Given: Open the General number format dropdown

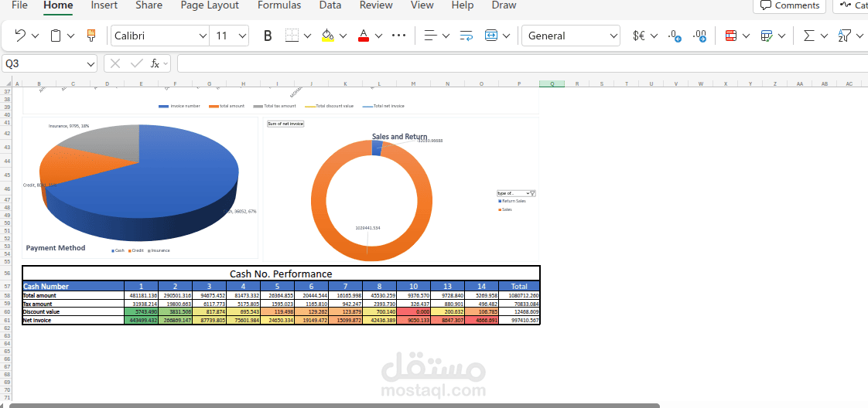Looking at the screenshot, I should (x=571, y=36).
